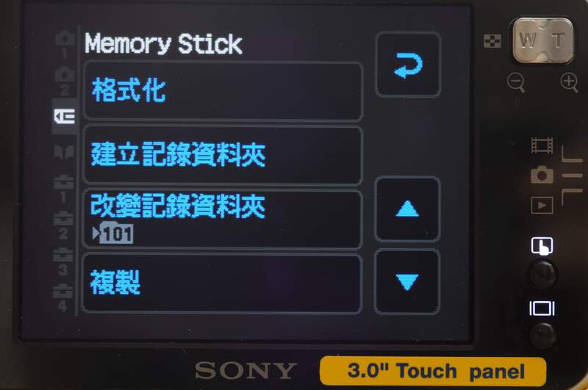Open the open-book icon tab

coord(64,152)
